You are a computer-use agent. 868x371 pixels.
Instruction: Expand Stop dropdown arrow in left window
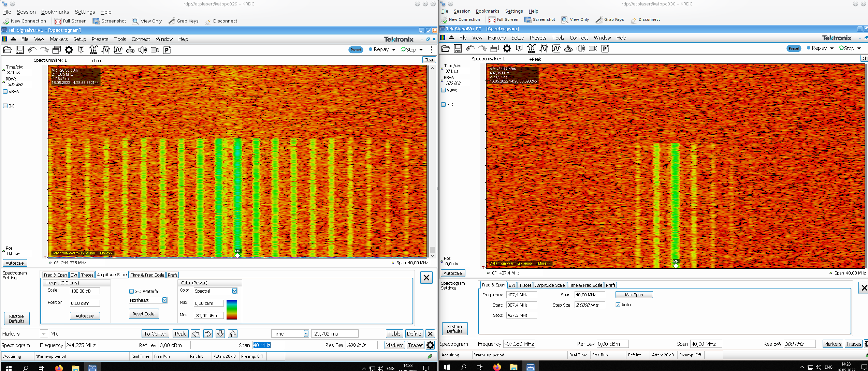[421, 50]
